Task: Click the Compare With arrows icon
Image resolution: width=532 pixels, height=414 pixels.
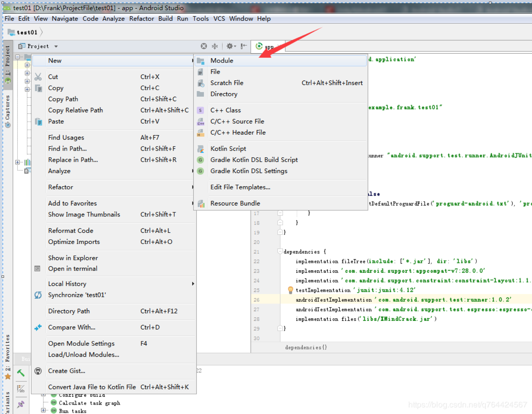Action: click(38, 327)
